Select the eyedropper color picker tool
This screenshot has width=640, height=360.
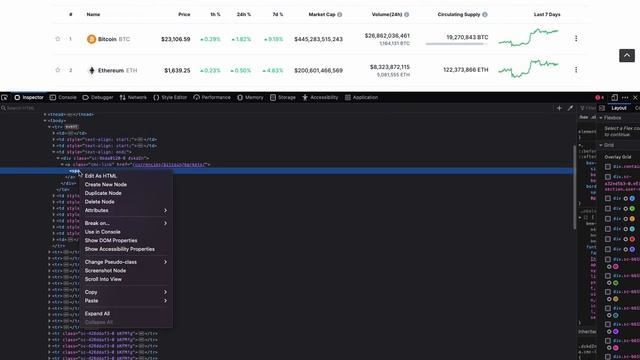coord(570,108)
